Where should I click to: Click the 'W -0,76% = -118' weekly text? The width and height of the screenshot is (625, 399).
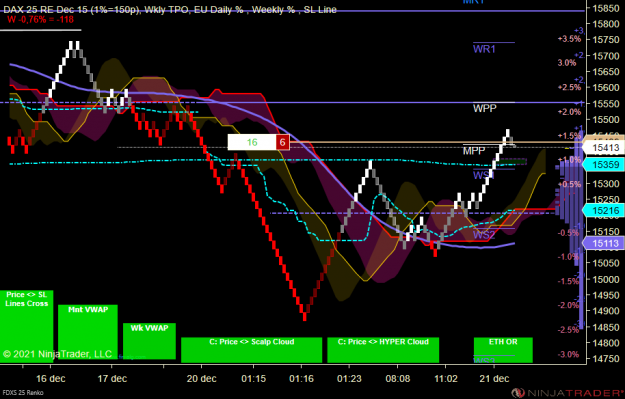(40, 19)
